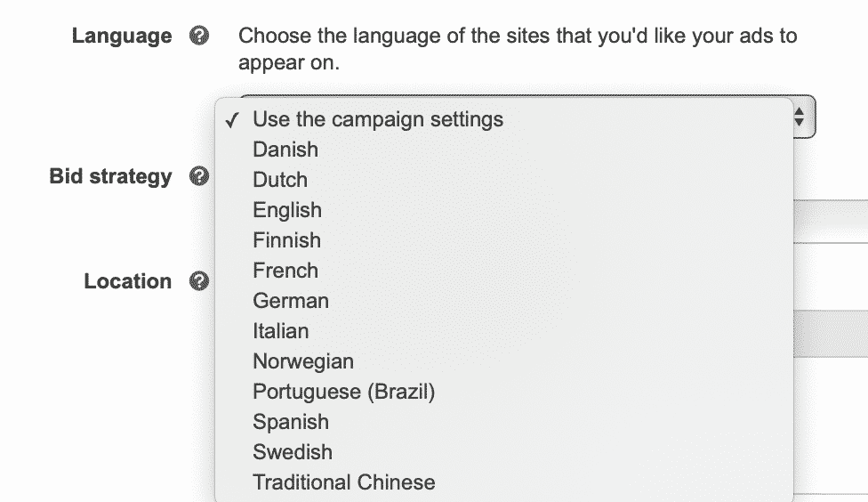Pick Italian from the dropdown
Image resolution: width=868 pixels, height=502 pixels.
(504, 331)
